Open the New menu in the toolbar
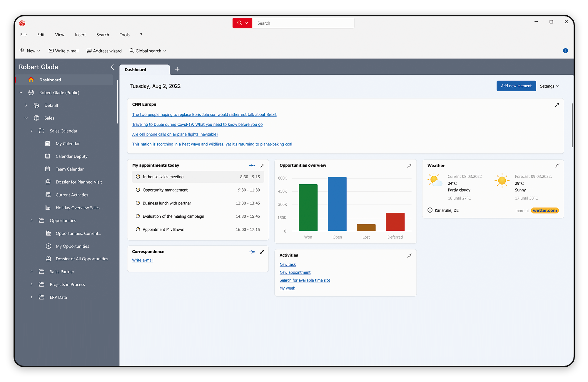The height and width of the screenshot is (382, 588). [30, 51]
